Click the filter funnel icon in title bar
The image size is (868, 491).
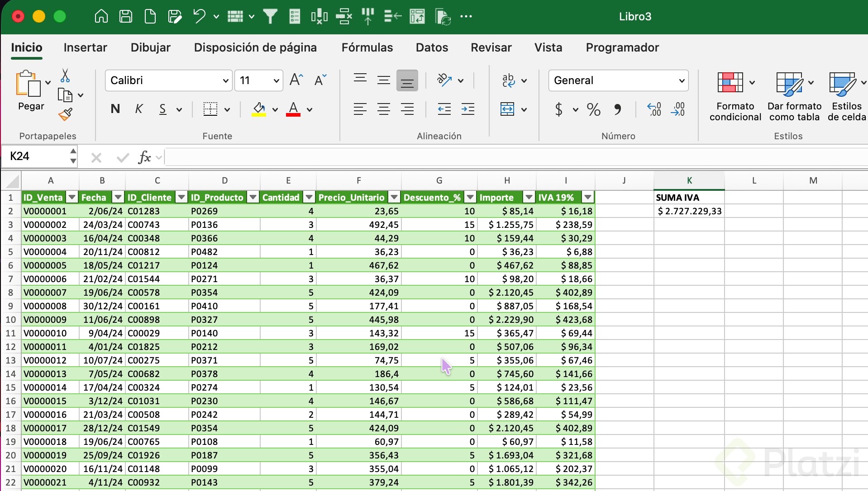tap(270, 17)
